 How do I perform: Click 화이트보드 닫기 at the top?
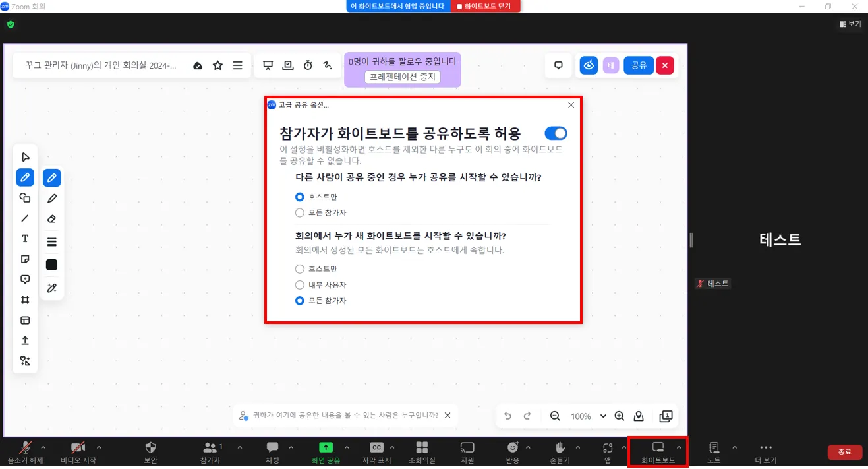486,6
